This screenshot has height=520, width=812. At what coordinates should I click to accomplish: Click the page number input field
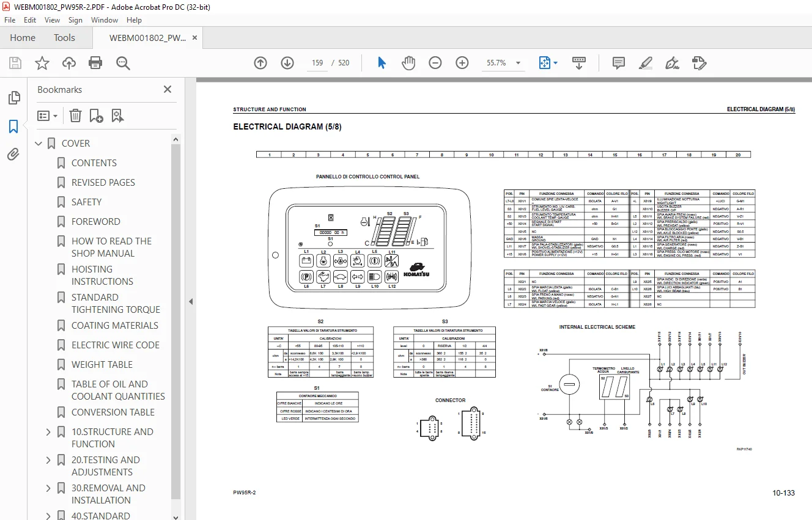(x=317, y=63)
